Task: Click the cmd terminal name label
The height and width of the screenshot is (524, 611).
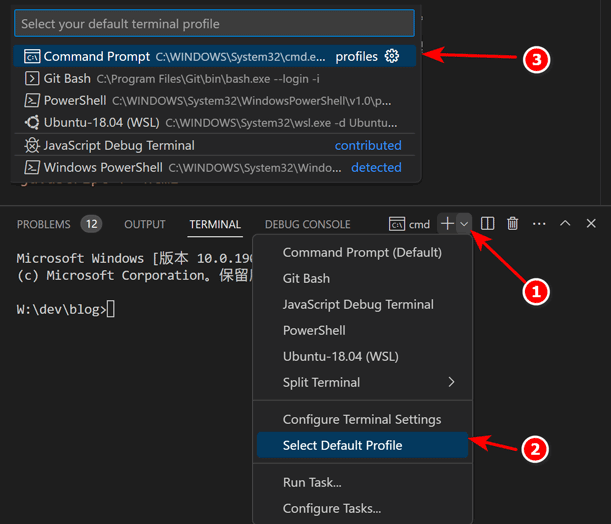Action: (419, 224)
